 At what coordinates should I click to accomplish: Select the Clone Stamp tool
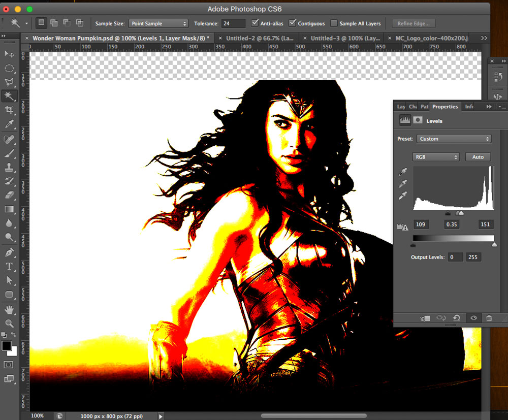coord(9,167)
